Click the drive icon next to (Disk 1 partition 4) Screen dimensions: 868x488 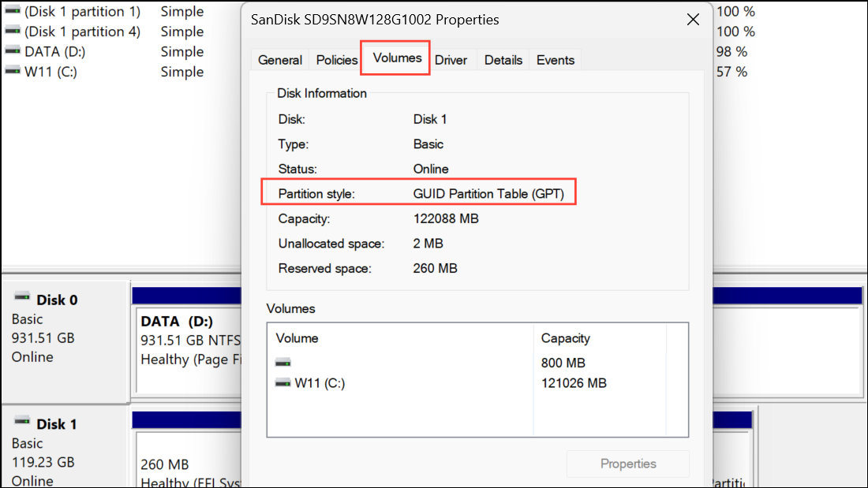click(13, 31)
